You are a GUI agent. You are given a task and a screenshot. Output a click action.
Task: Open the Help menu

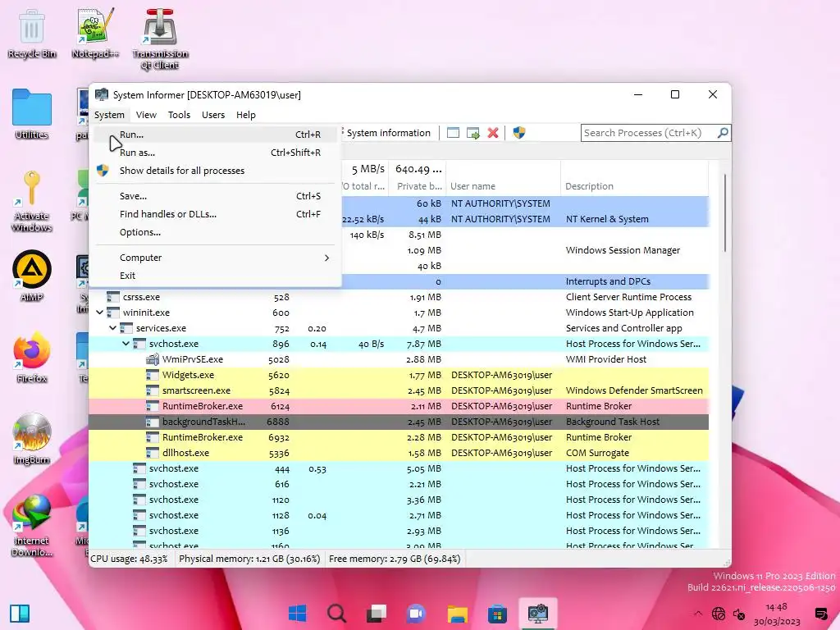click(x=246, y=115)
